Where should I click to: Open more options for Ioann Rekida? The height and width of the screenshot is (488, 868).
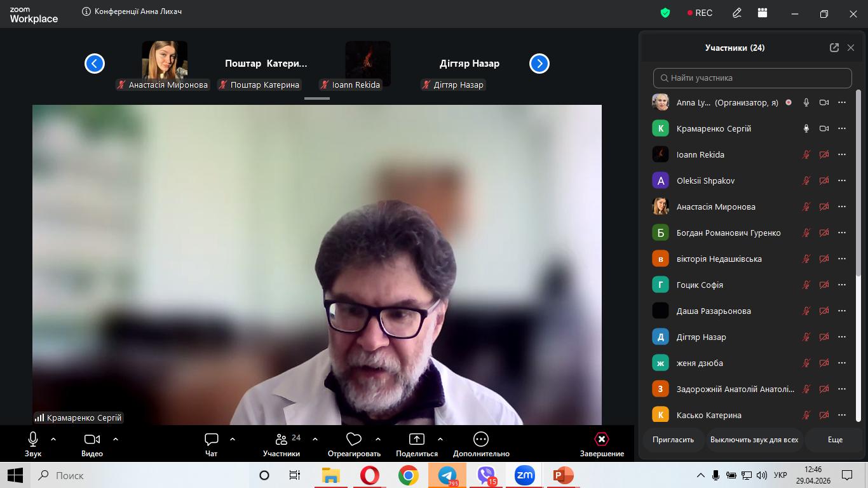(842, 154)
